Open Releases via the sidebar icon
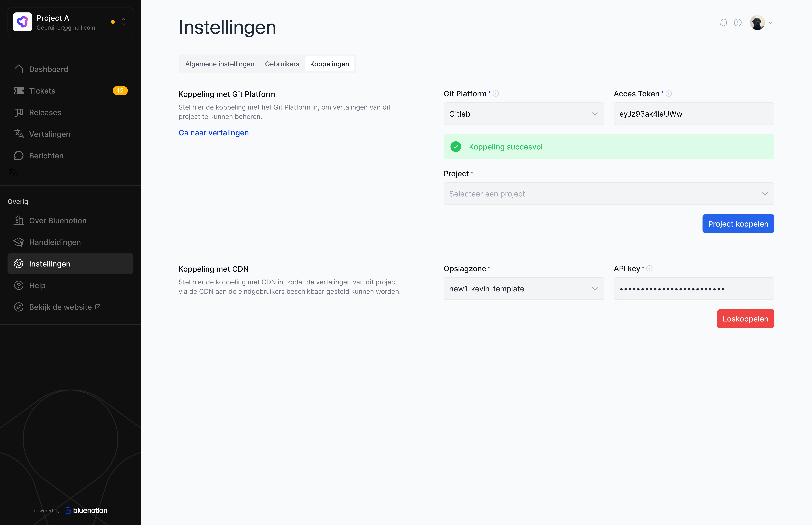Image resolution: width=812 pixels, height=525 pixels. click(19, 112)
